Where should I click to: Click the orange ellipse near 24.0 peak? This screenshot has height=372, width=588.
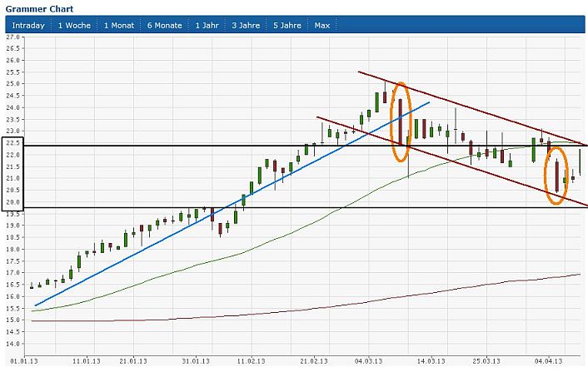pos(401,83)
